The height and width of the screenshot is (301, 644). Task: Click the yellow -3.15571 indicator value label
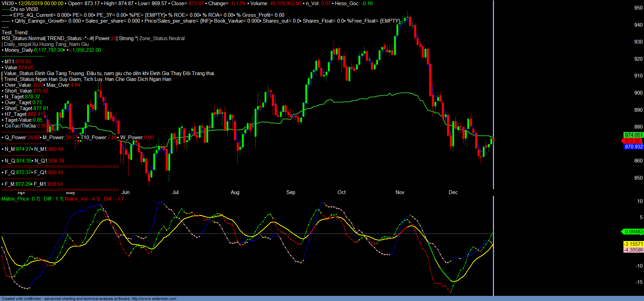(x=633, y=244)
